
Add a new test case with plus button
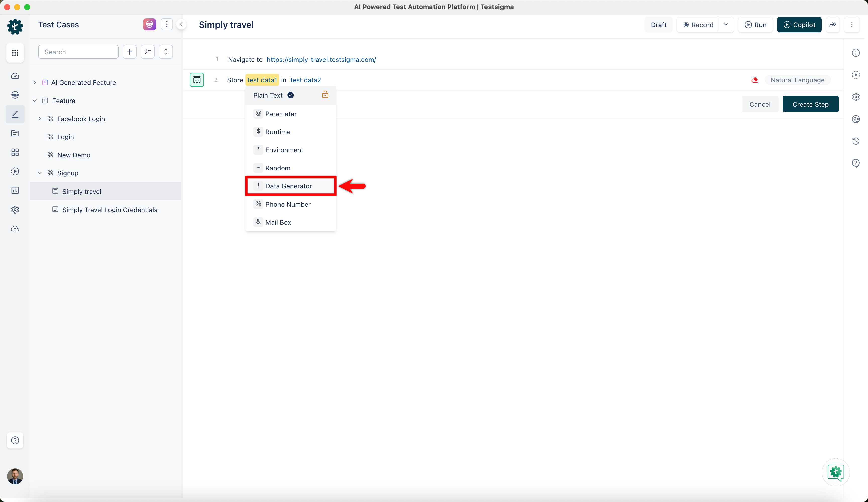pyautogui.click(x=130, y=52)
